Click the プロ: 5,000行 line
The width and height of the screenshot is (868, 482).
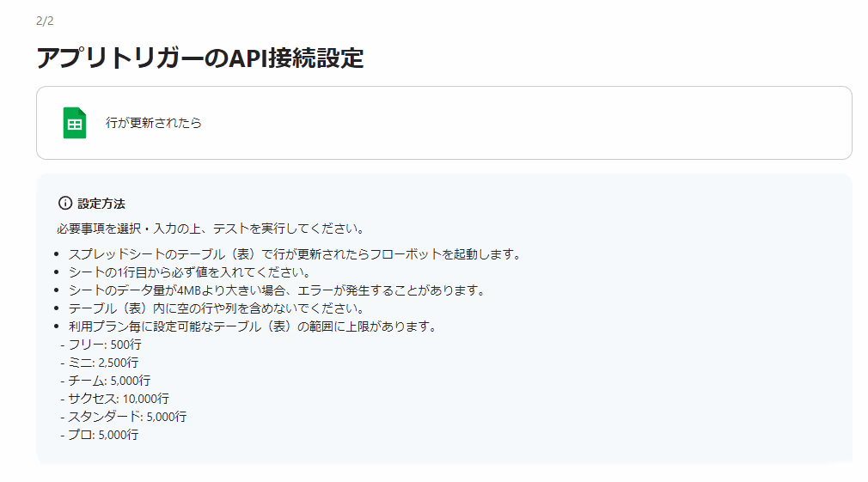click(x=100, y=435)
